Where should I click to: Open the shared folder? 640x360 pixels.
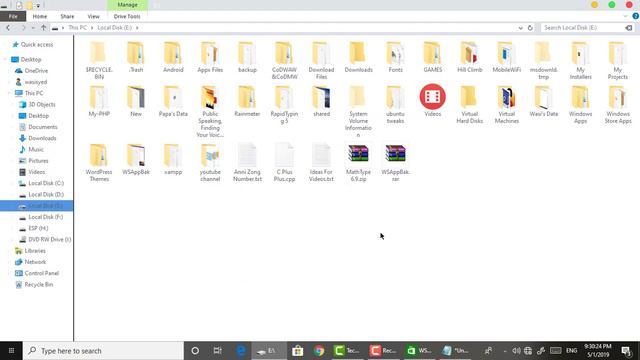coord(322,102)
